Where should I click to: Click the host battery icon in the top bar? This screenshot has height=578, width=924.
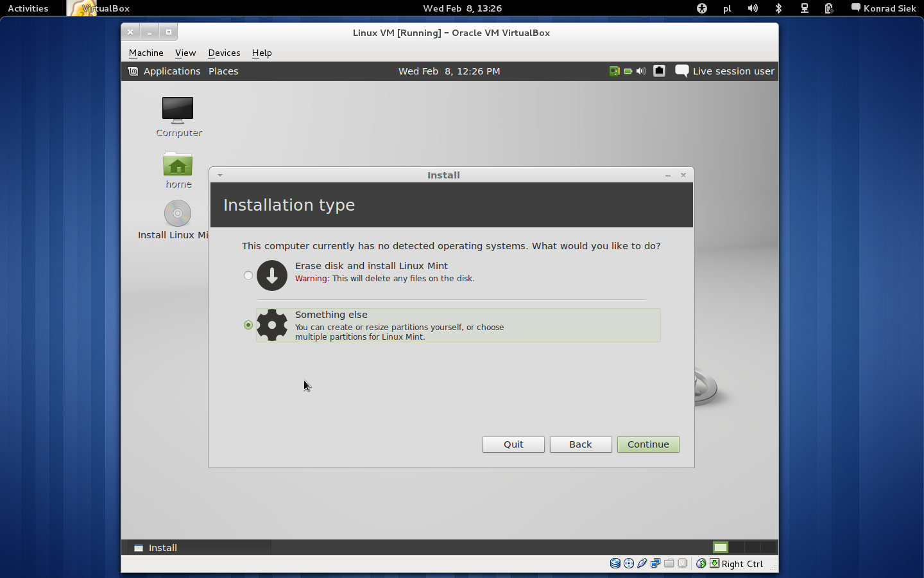click(829, 8)
